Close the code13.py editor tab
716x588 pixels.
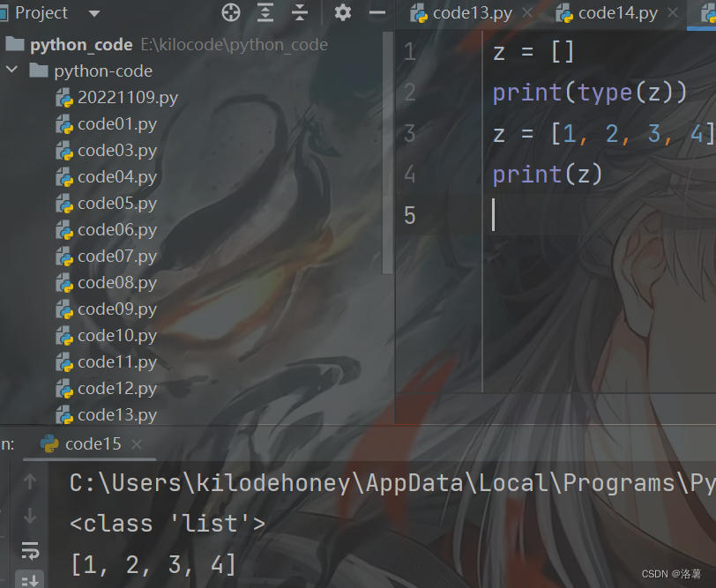point(527,12)
